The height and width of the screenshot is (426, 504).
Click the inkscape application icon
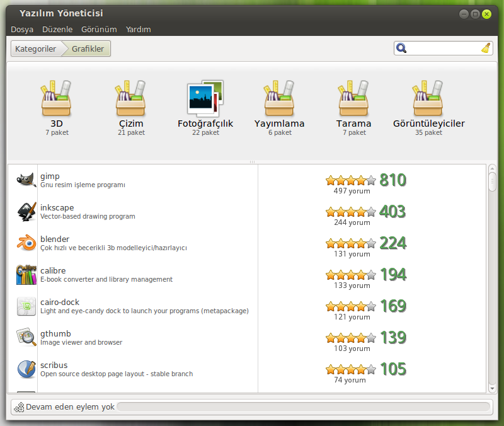26,212
